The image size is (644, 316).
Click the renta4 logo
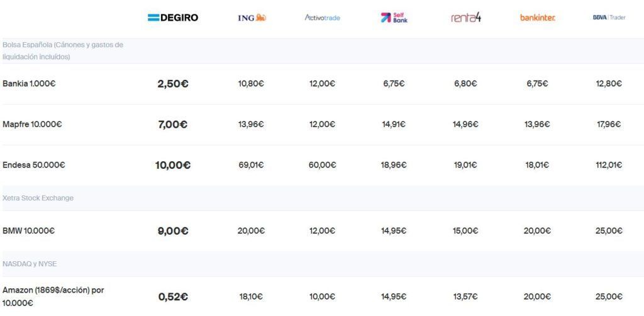[466, 18]
